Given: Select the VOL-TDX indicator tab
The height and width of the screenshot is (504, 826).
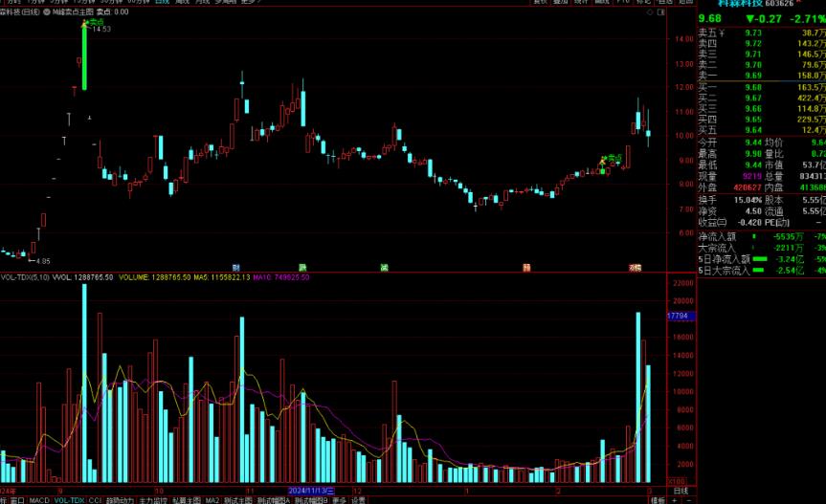Looking at the screenshot, I should point(69,500).
